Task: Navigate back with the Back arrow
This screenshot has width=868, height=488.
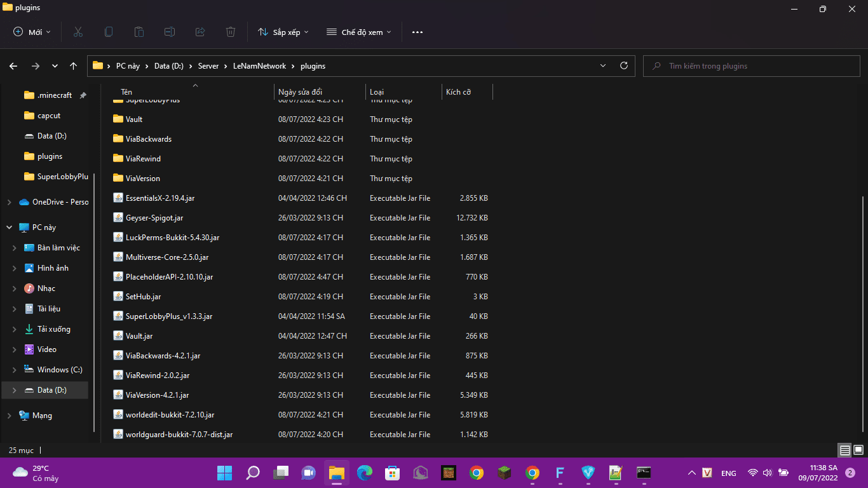Action: 13,65
